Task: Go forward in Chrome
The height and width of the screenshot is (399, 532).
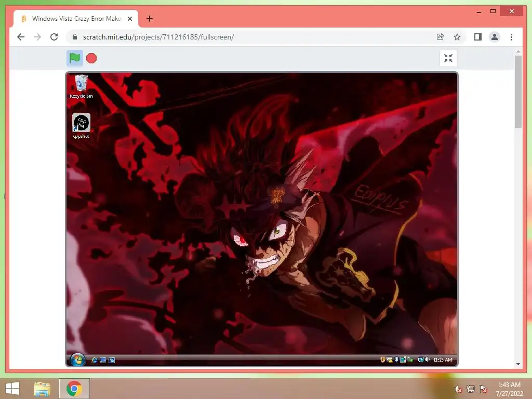Action: tap(37, 37)
